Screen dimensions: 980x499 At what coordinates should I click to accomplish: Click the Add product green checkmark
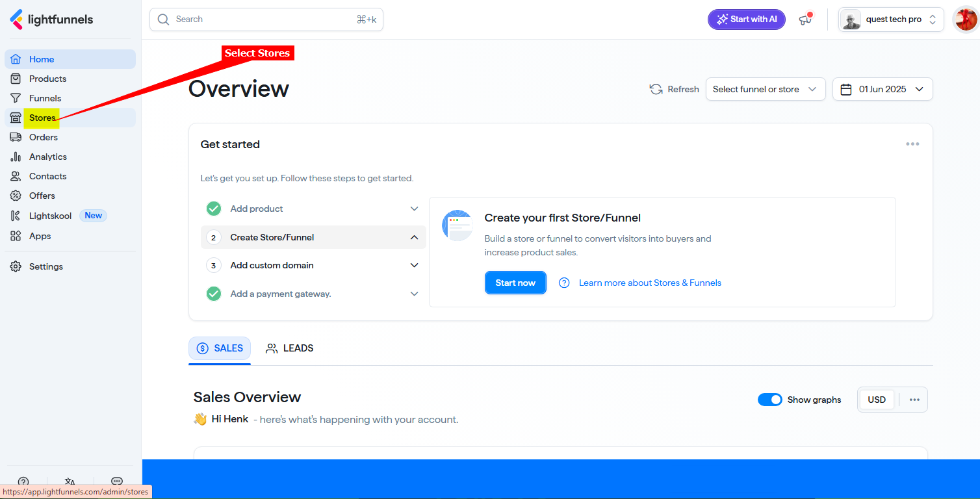click(214, 209)
